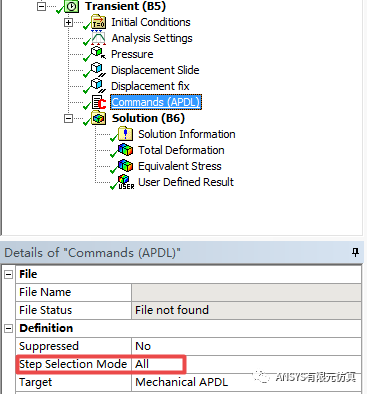Click the Equivalent Stress contour icon
Viewport: 367px width, 394px height.
[x=125, y=166]
